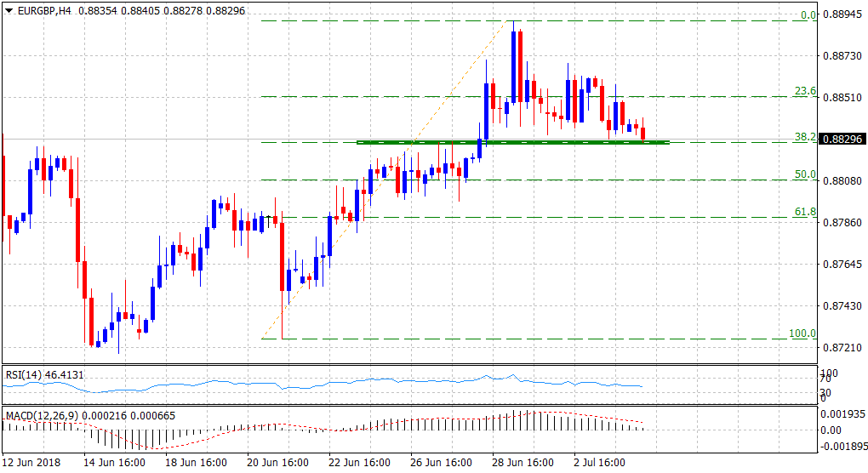The width and height of the screenshot is (868, 473).
Task: Click the 0.0 Fibonacci level label
Action: pos(807,15)
